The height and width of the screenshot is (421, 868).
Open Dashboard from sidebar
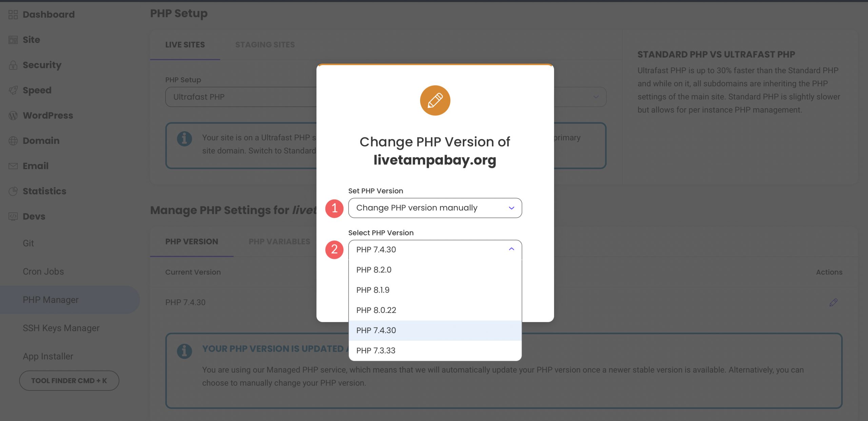pos(48,14)
